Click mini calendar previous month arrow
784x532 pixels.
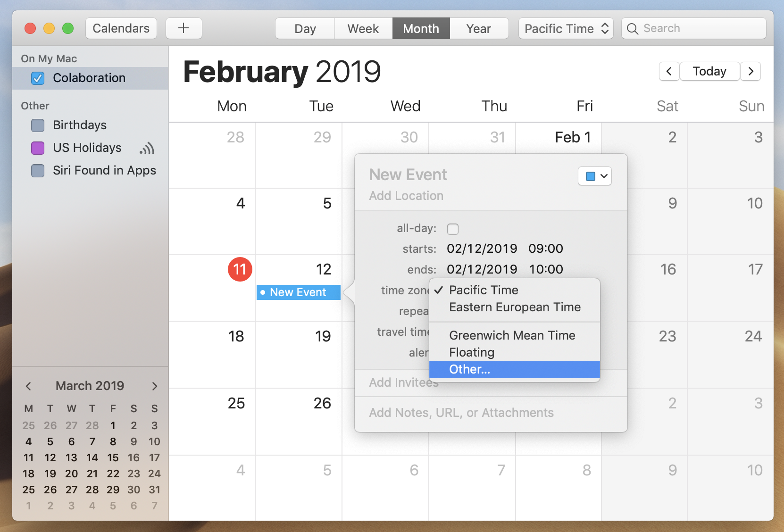[28, 386]
